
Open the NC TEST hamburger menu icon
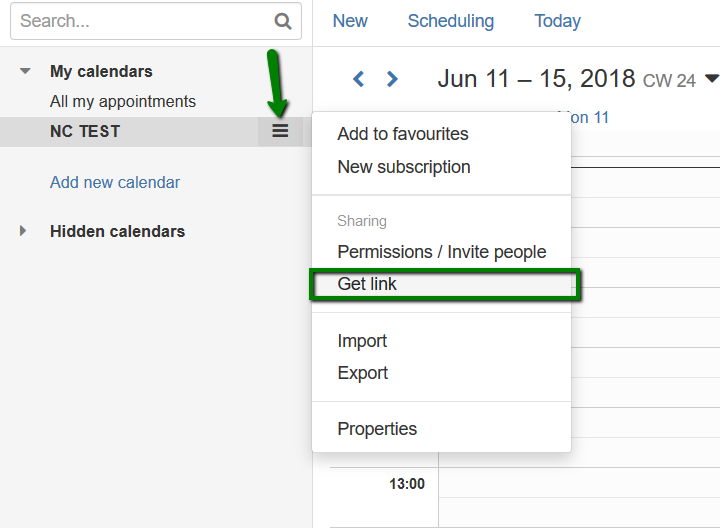tap(280, 131)
